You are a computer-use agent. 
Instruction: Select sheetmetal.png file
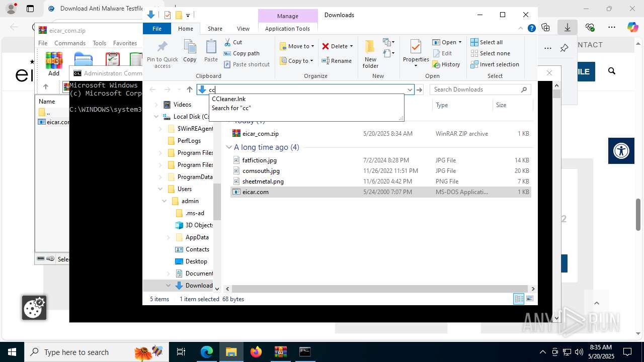click(380, 182)
